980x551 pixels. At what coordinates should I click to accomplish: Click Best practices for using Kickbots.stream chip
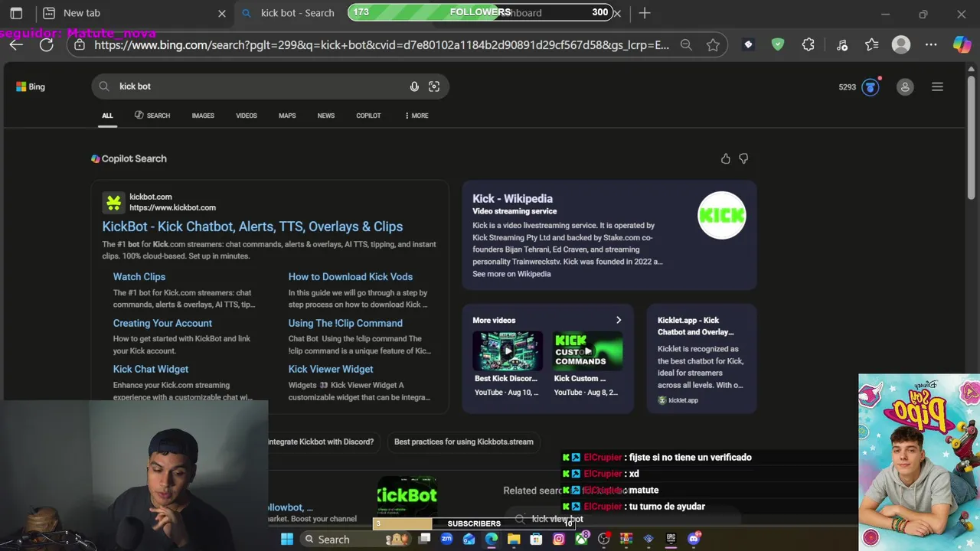(x=464, y=442)
